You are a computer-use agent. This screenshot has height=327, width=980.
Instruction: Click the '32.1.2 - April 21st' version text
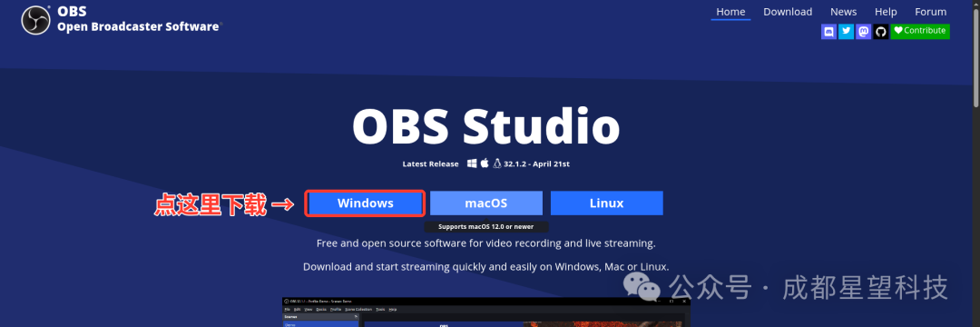537,163
